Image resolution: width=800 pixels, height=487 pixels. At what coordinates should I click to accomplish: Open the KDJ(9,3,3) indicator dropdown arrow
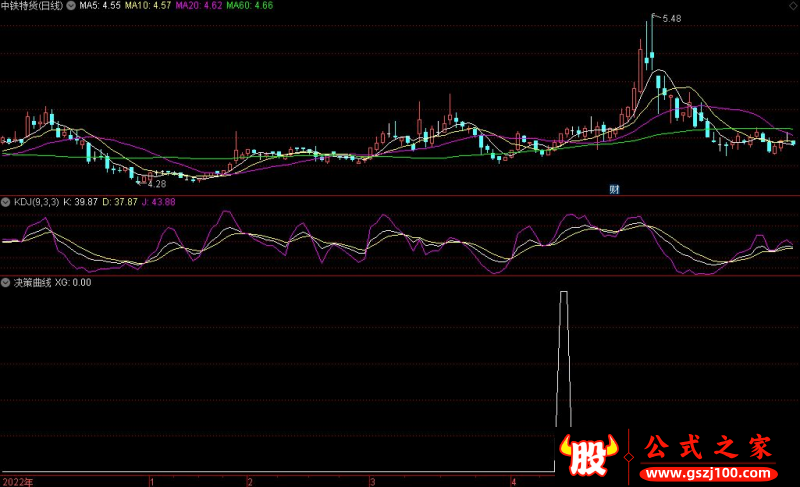point(6,202)
